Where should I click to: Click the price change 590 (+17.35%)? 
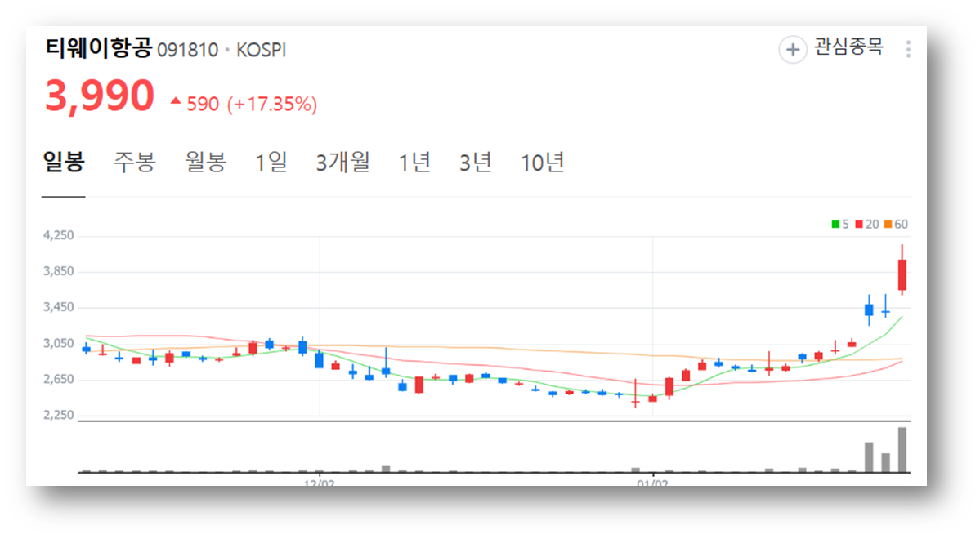tap(245, 104)
